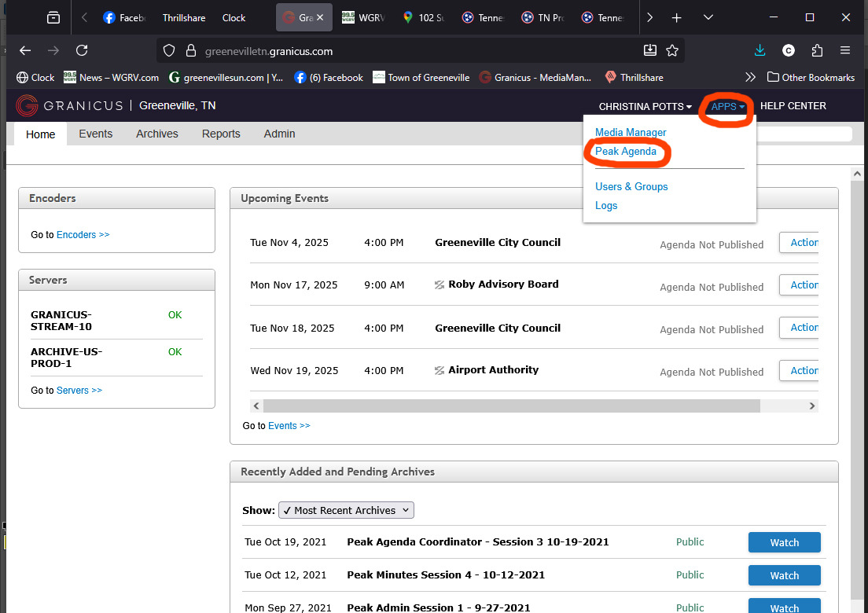Click the shield tracking-protection icon

(x=168, y=50)
